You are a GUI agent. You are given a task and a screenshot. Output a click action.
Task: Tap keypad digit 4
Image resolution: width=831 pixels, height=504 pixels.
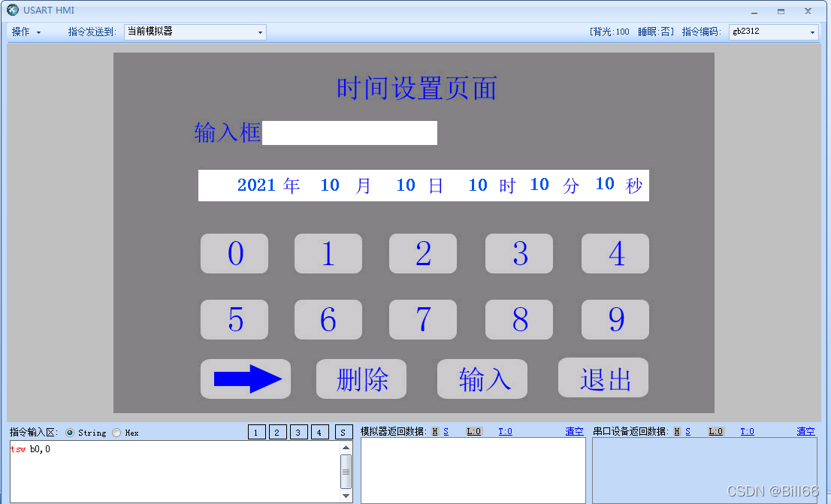615,253
